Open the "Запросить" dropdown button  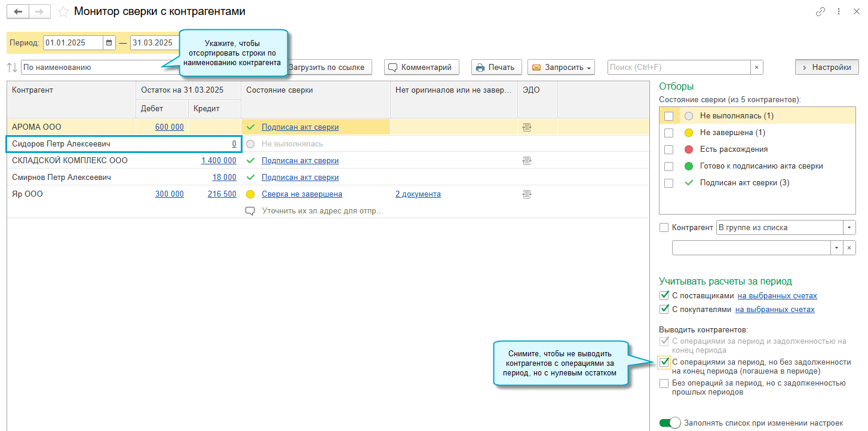click(x=562, y=68)
